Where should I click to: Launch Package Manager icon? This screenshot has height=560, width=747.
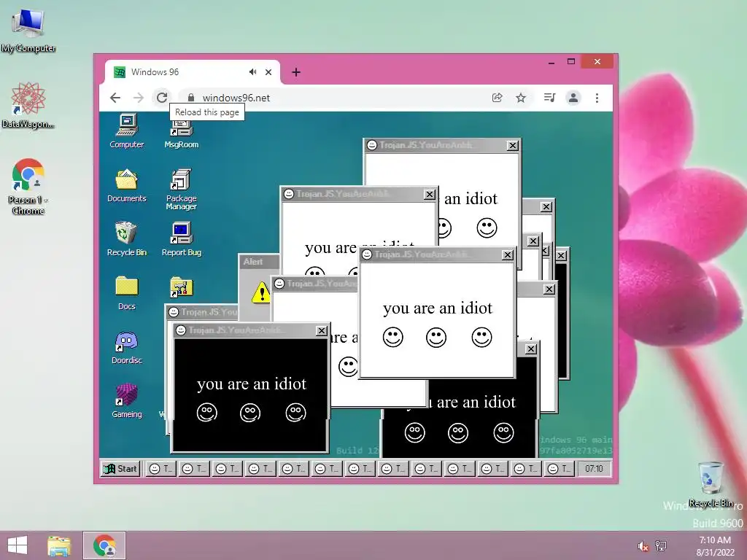(x=181, y=189)
